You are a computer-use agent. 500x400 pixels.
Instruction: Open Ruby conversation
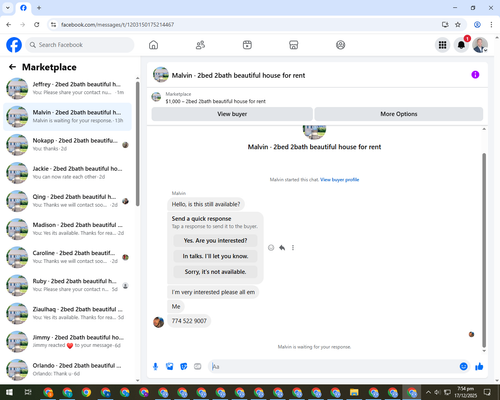67,285
